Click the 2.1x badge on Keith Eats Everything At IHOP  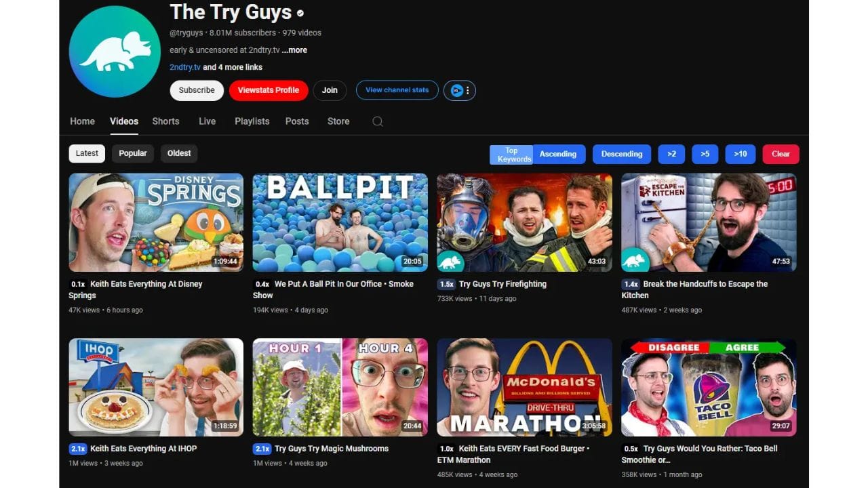tap(78, 449)
